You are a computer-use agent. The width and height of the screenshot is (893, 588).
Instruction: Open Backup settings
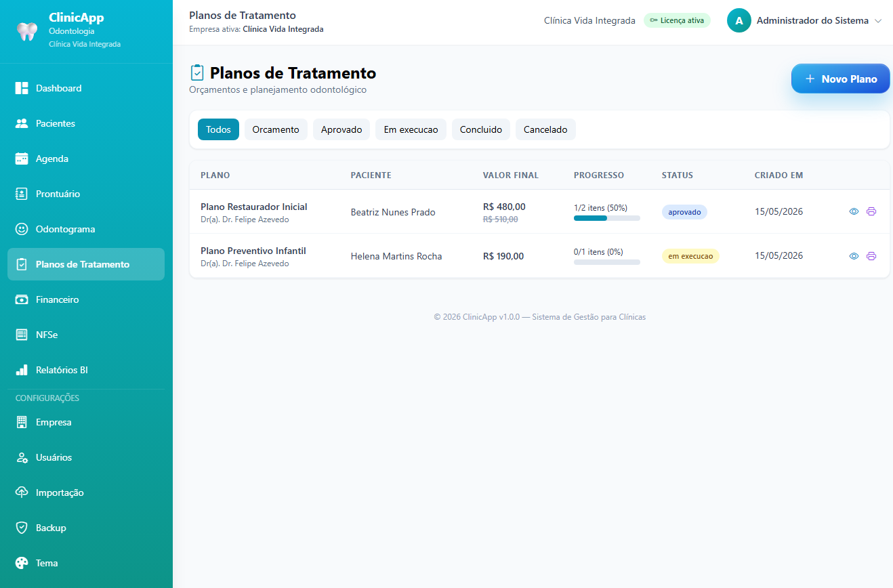86,528
